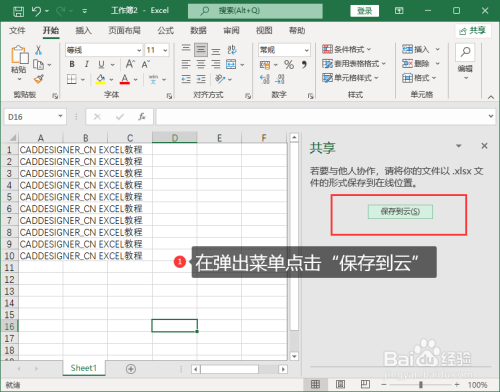This screenshot has height=392, width=500.
Task: Open 套用表格格式 table format menu
Action: [354, 63]
